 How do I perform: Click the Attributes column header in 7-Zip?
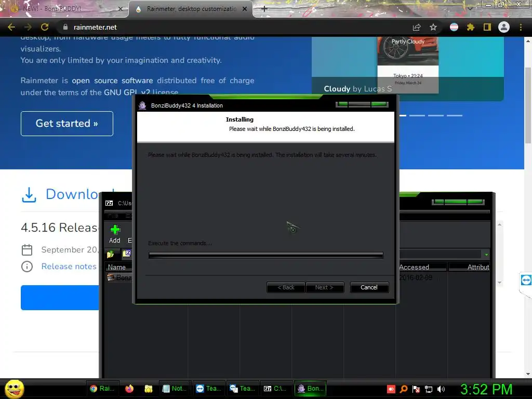470,267
